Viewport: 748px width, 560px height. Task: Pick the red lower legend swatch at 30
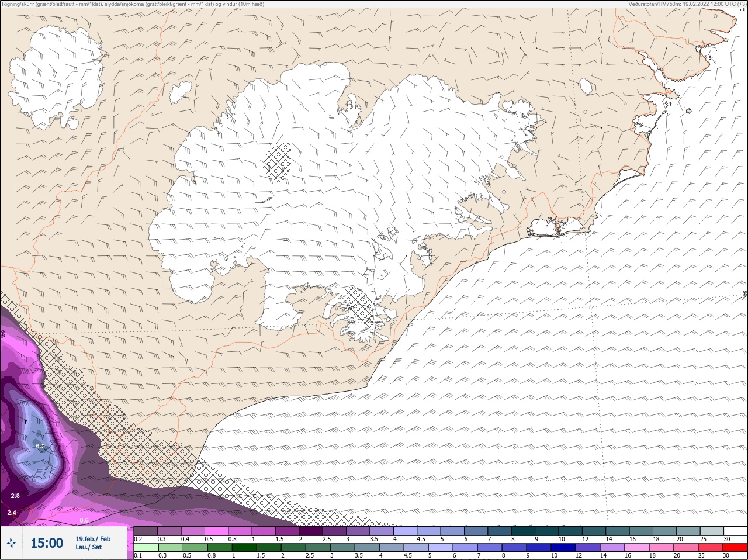(x=736, y=548)
